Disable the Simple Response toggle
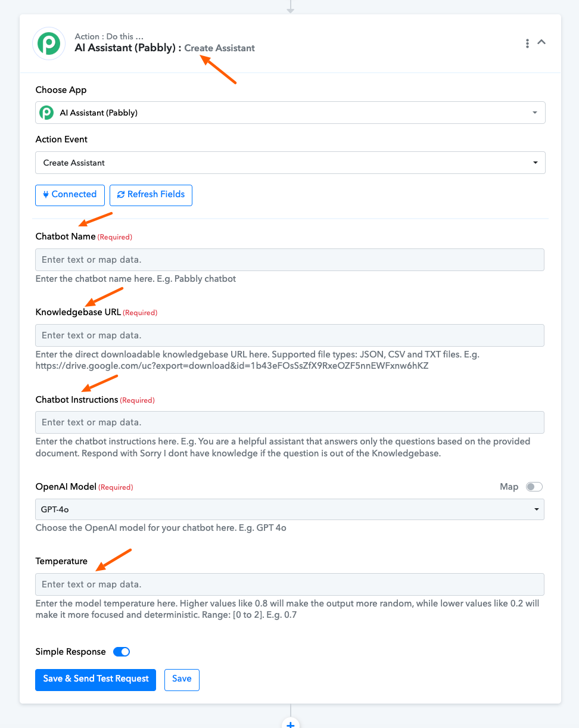Image resolution: width=579 pixels, height=728 pixels. (122, 652)
